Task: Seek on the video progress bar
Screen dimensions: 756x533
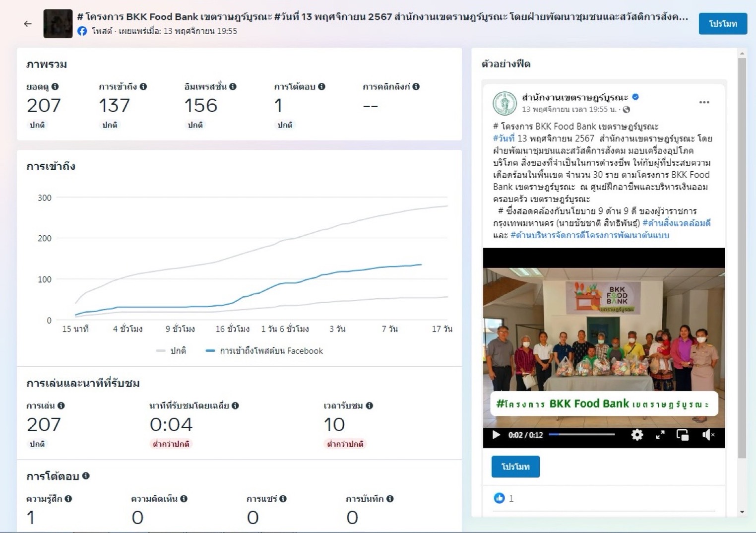Action: (x=581, y=435)
